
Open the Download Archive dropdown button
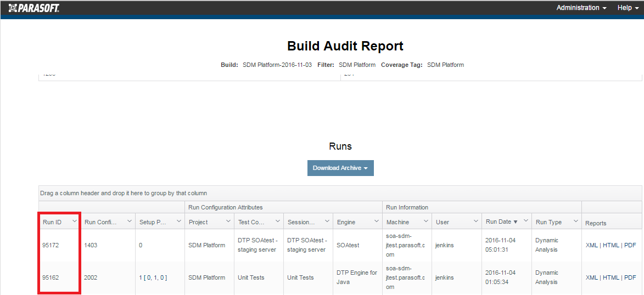coord(340,168)
